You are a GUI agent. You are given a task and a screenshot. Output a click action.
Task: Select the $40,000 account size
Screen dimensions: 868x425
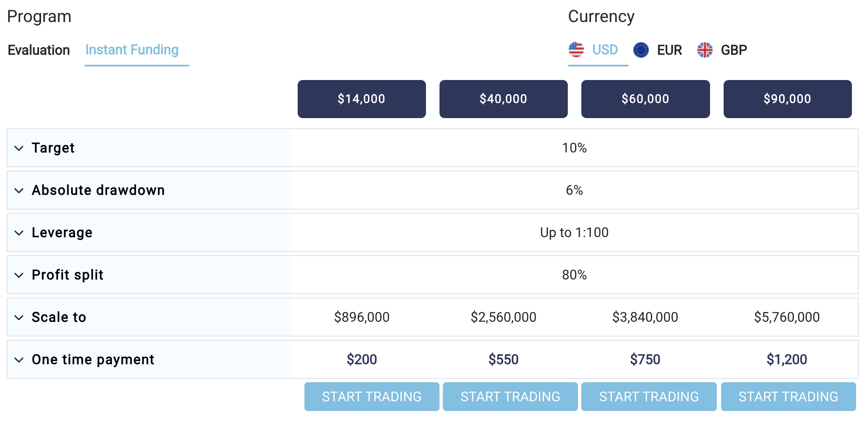(503, 99)
